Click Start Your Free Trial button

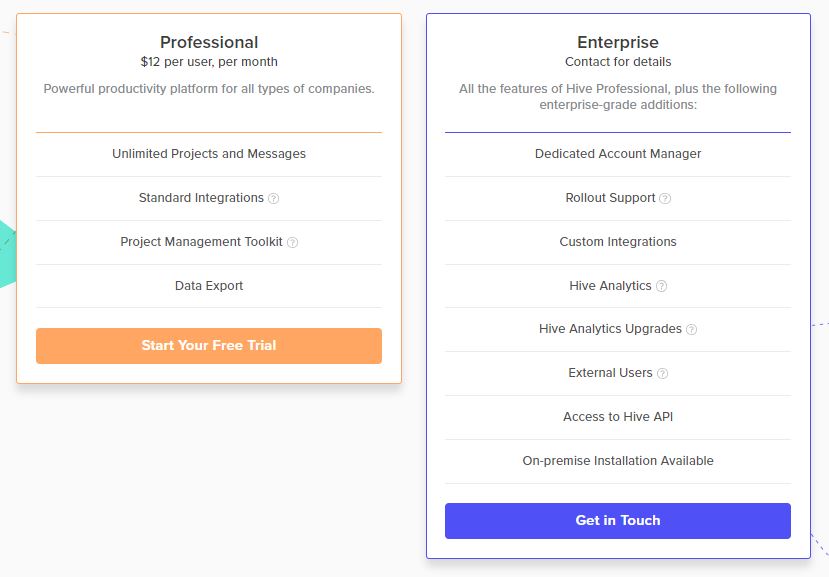[209, 346]
